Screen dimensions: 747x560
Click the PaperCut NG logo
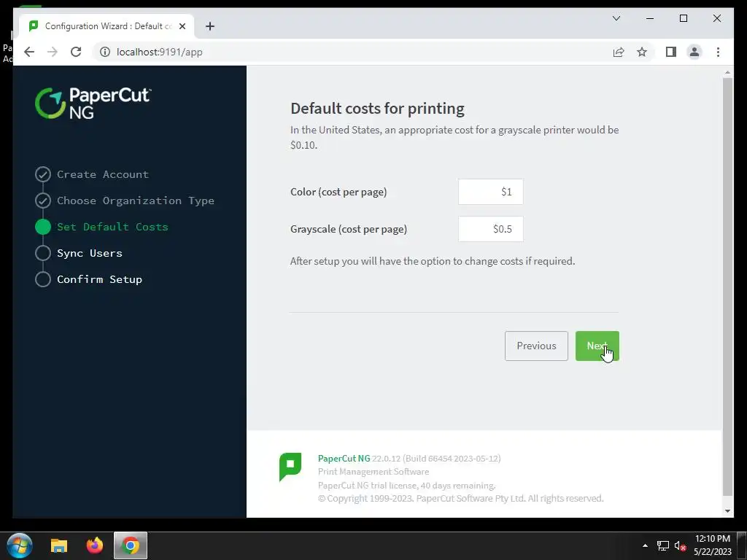click(93, 103)
